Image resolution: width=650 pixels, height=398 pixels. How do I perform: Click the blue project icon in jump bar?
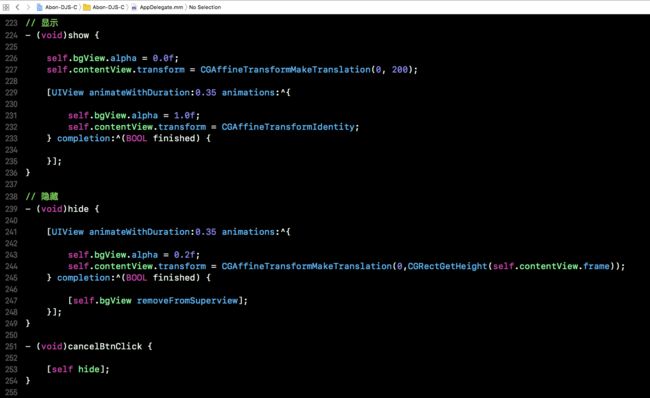[40, 7]
